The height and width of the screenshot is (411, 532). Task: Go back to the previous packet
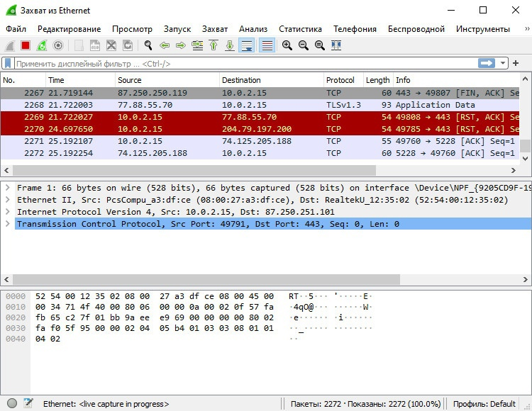point(165,45)
